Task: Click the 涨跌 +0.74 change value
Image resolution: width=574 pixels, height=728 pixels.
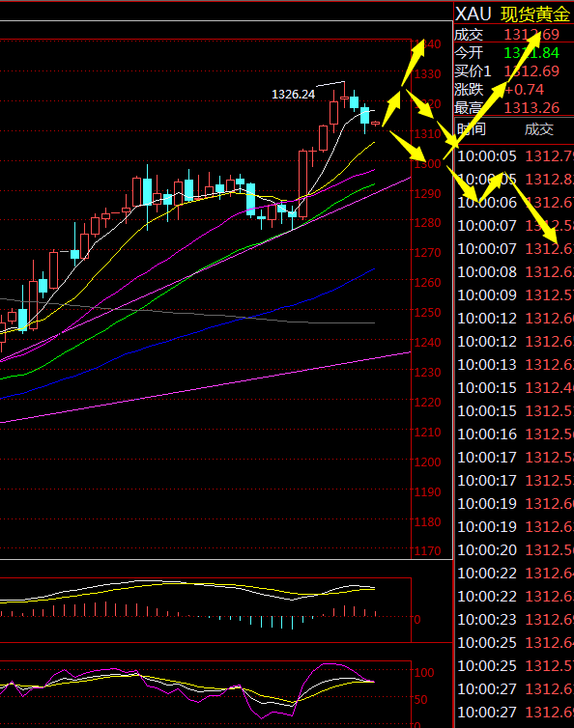Action: pyautogui.click(x=524, y=89)
